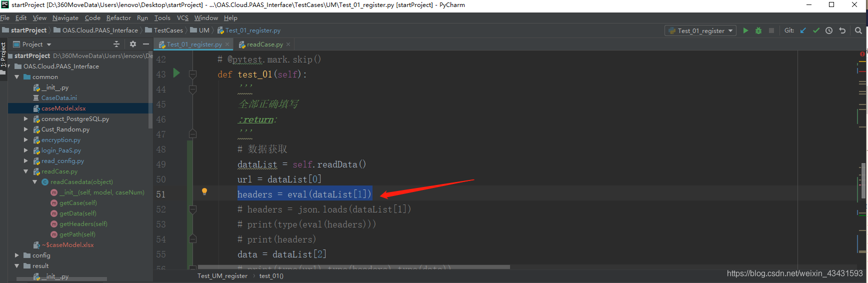The image size is (868, 283).
Task: Click the fold marker at line 43
Action: pyautogui.click(x=192, y=74)
